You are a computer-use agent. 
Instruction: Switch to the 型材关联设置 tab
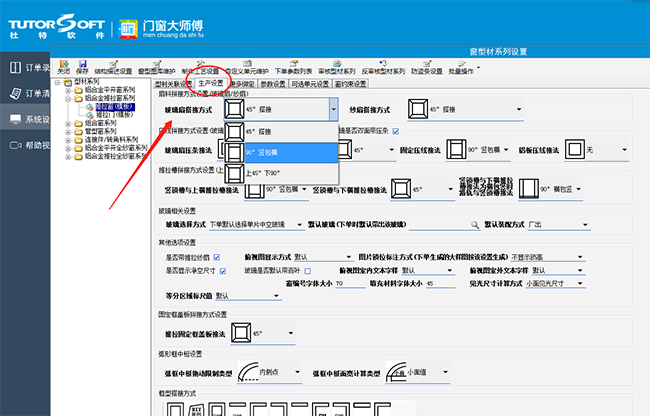173,84
